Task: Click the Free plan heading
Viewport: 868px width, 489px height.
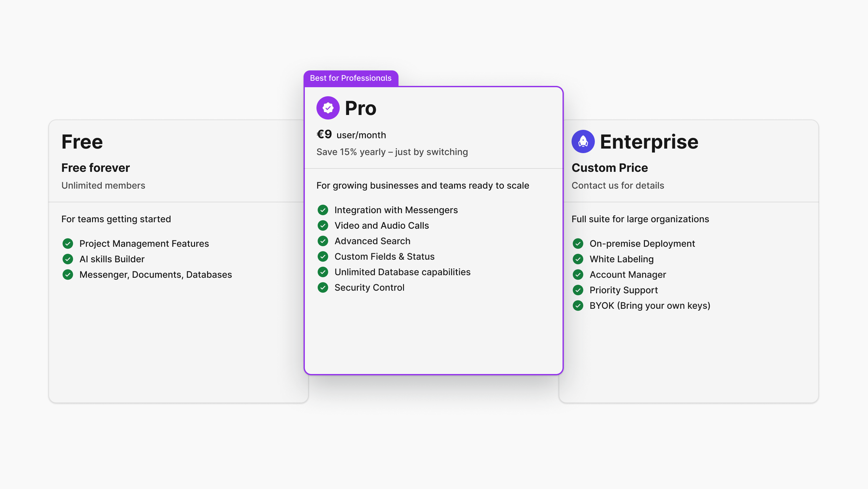Action: (x=82, y=141)
